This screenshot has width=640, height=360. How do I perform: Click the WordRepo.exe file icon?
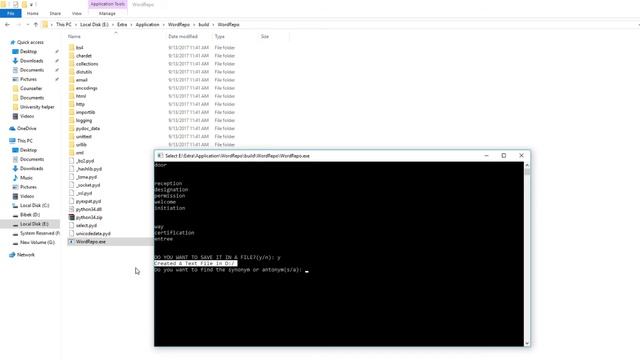pos(71,242)
